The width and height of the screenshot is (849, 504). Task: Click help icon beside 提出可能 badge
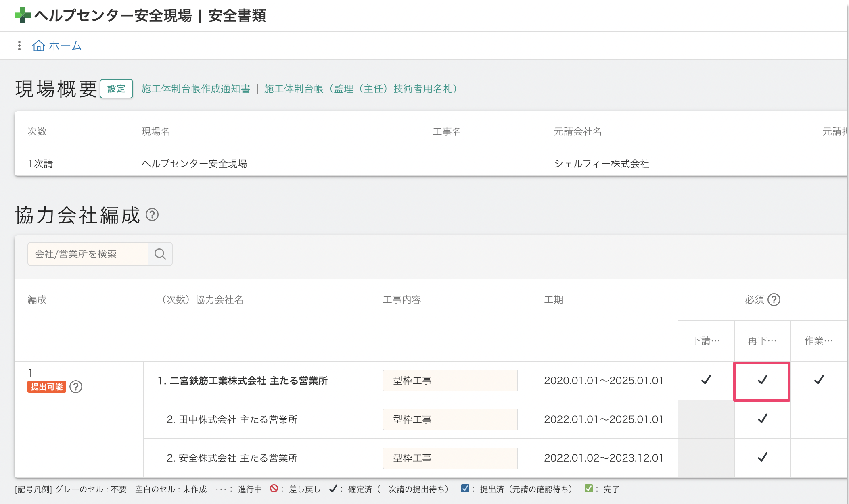[76, 387]
